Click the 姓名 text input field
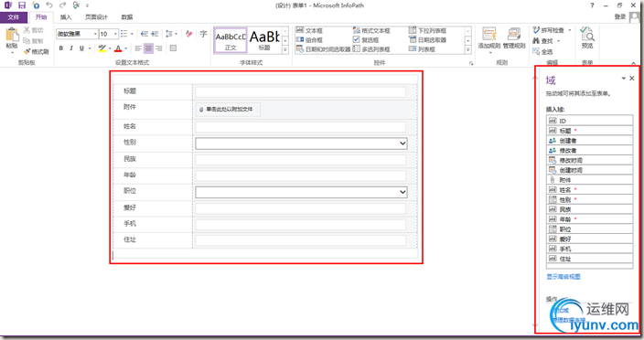644x340 pixels. [x=300, y=127]
